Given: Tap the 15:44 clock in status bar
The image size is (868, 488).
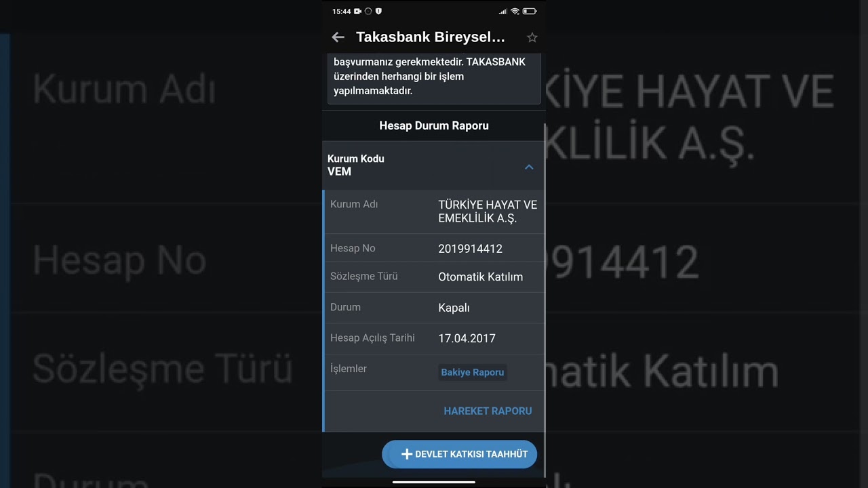Looking at the screenshot, I should point(341,11).
